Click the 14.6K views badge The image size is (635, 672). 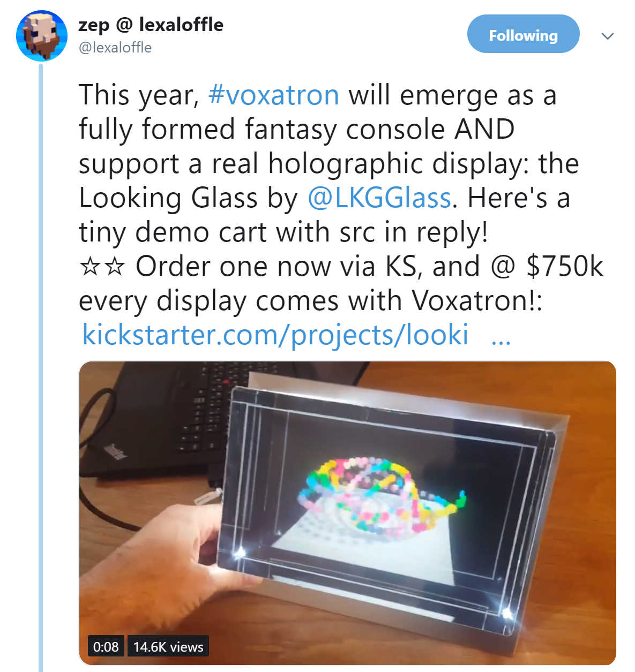(x=168, y=646)
